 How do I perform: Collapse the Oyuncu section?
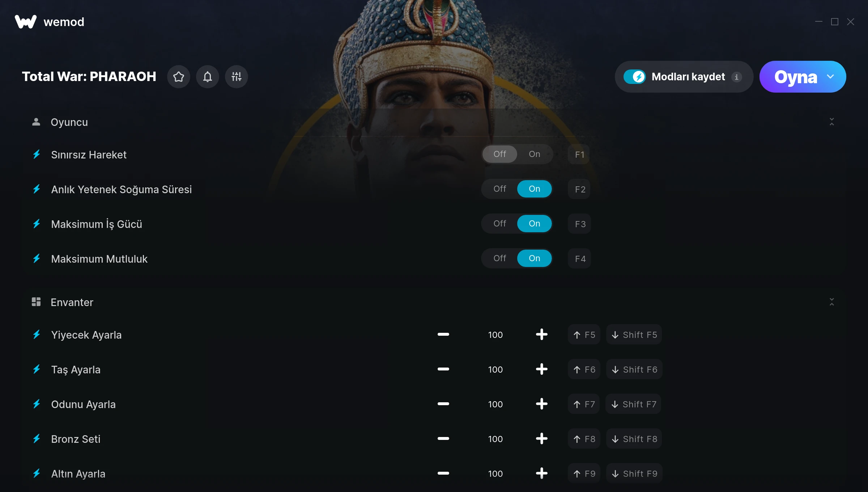pos(832,122)
